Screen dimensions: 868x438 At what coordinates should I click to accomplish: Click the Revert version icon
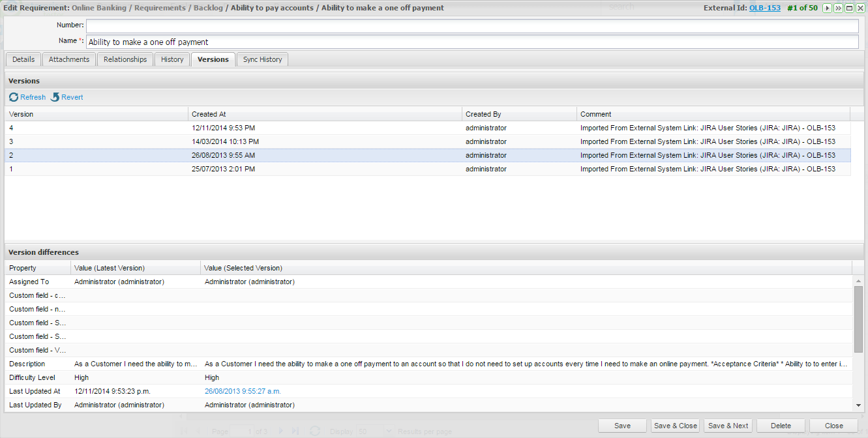coord(55,97)
